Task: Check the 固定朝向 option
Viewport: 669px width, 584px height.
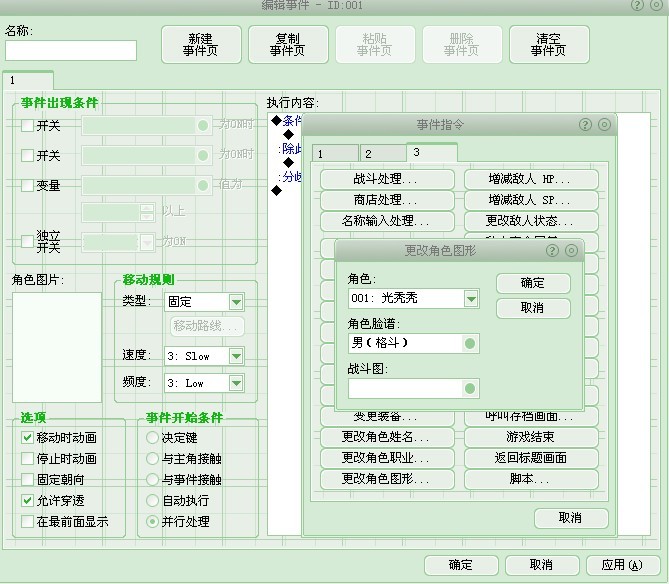Action: tap(27, 479)
